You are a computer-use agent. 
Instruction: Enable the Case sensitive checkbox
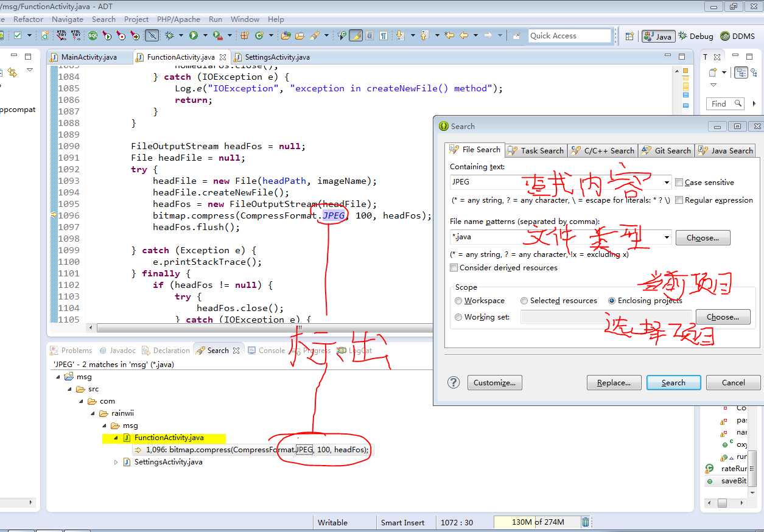pyautogui.click(x=679, y=182)
